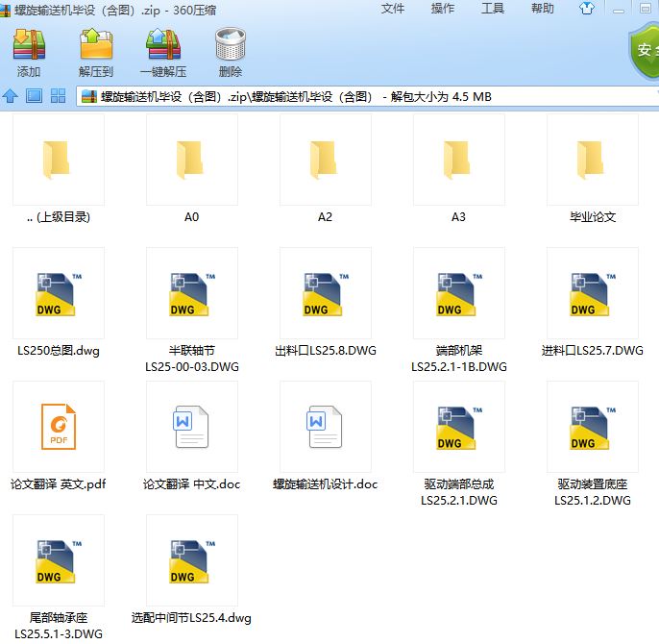Screen dimensions: 659x644
Task: Select the A3 folder
Action: tap(459, 160)
